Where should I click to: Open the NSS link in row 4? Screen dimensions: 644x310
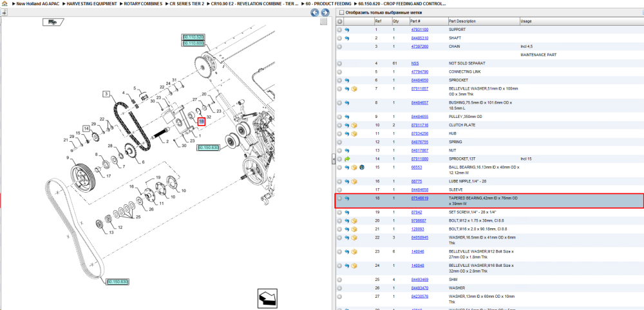click(x=415, y=63)
